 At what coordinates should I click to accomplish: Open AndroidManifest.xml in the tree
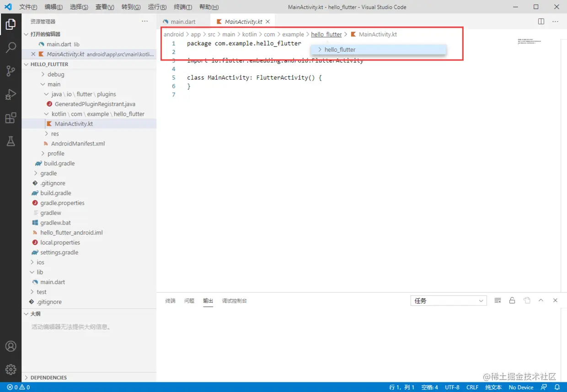tap(78, 144)
